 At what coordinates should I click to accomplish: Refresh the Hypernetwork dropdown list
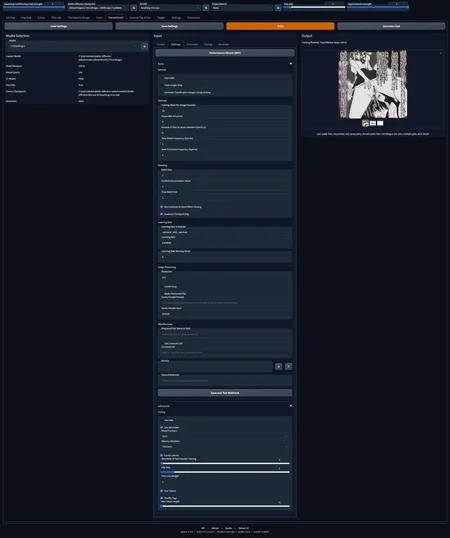click(278, 8)
